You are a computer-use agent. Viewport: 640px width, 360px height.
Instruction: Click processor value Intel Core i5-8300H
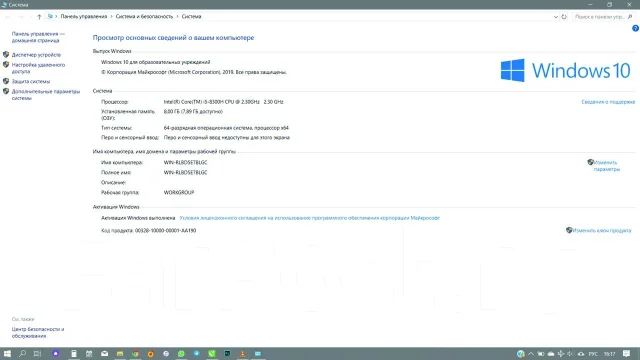tap(223, 102)
